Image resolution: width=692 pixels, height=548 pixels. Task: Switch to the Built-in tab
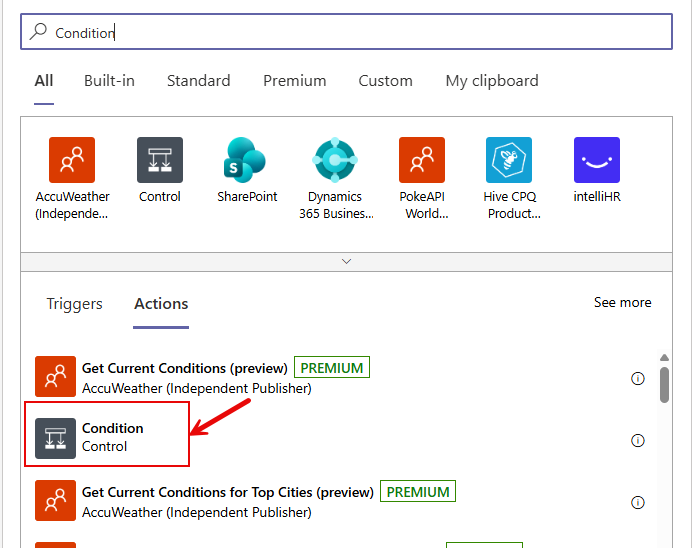click(x=109, y=81)
